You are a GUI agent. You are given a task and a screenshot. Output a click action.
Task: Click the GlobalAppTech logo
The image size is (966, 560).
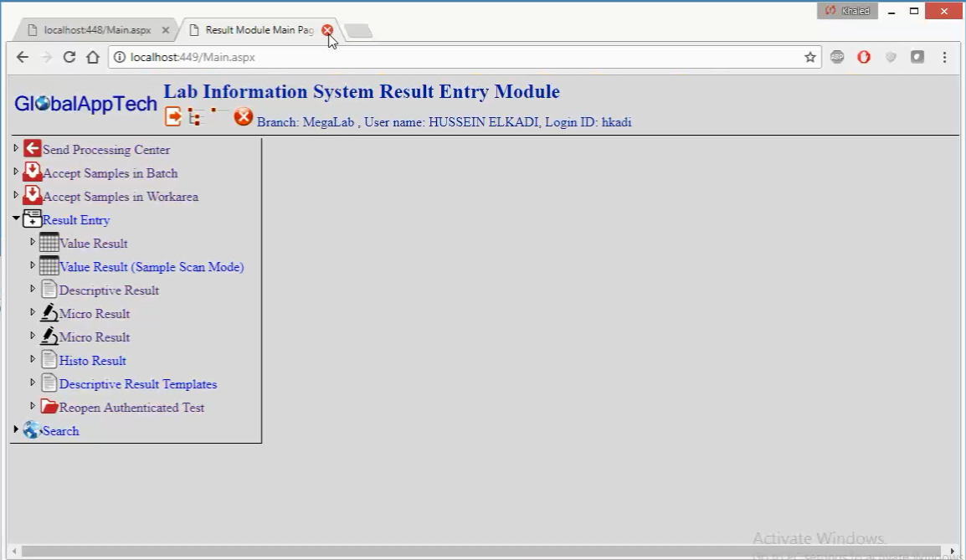pyautogui.click(x=85, y=104)
